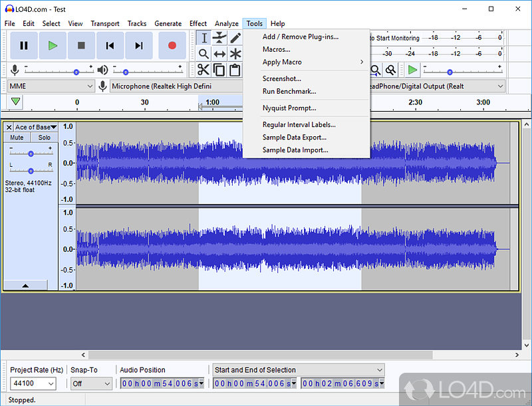Click the Audio Position time field
Screen dimensions: 532x406
162,383
